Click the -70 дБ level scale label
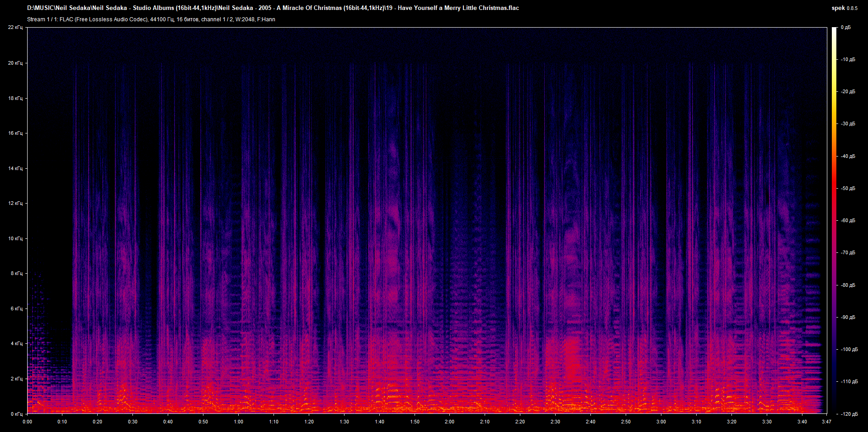 tap(848, 253)
